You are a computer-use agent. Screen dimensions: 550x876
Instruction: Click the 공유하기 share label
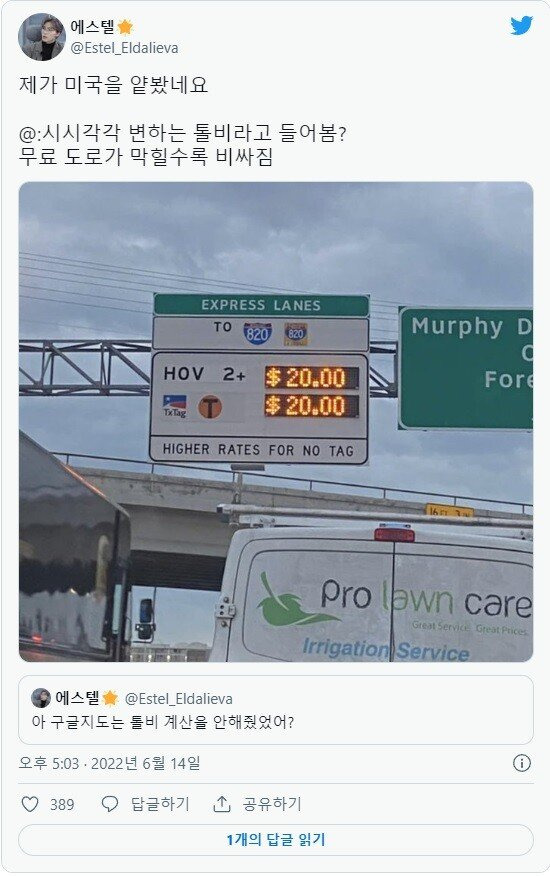[x=272, y=804]
